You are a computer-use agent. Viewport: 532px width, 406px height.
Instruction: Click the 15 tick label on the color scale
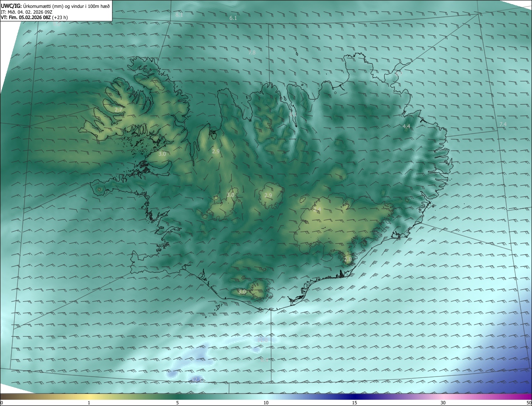tap(355, 403)
